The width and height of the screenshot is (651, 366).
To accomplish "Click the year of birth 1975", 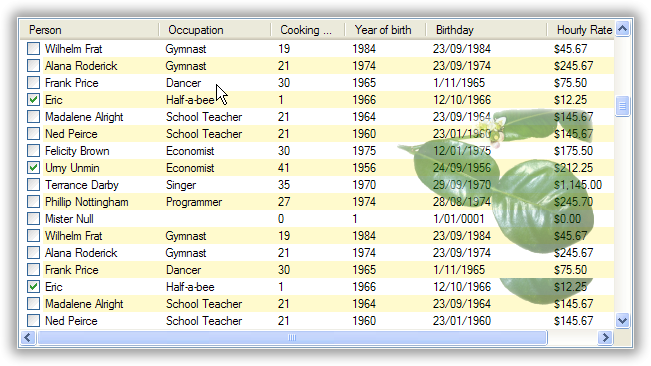I will (364, 151).
